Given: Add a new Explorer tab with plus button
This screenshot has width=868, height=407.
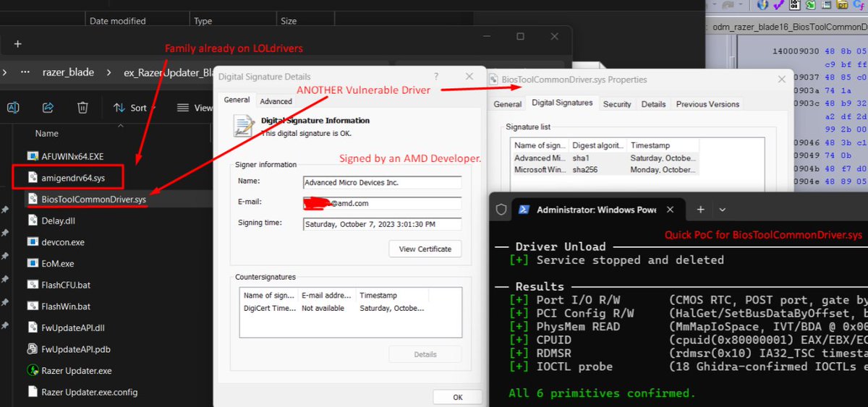Looking at the screenshot, I should point(18,44).
